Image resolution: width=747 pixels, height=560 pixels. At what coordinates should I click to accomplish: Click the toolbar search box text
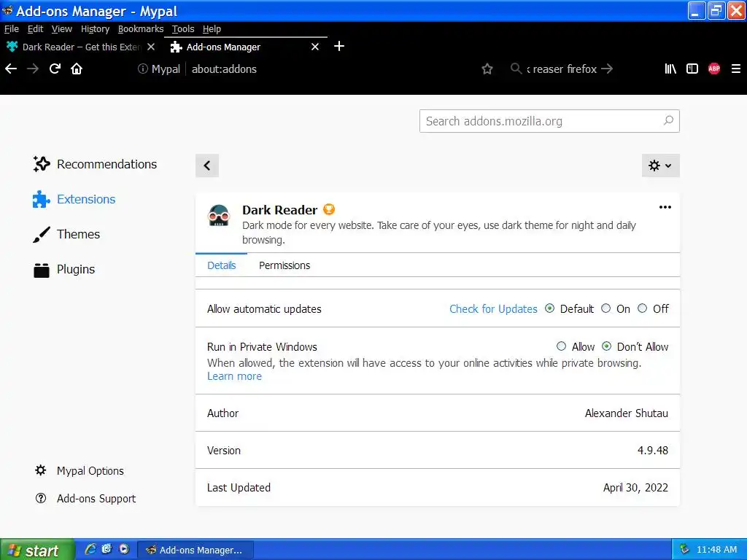click(561, 69)
